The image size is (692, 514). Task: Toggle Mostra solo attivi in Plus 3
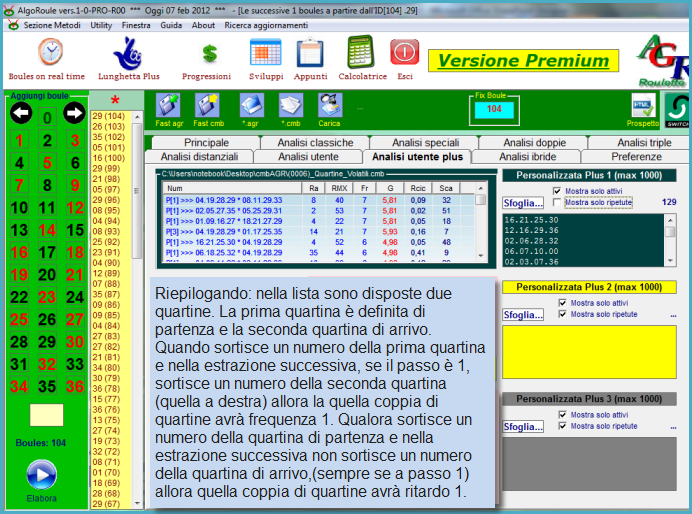(562, 415)
